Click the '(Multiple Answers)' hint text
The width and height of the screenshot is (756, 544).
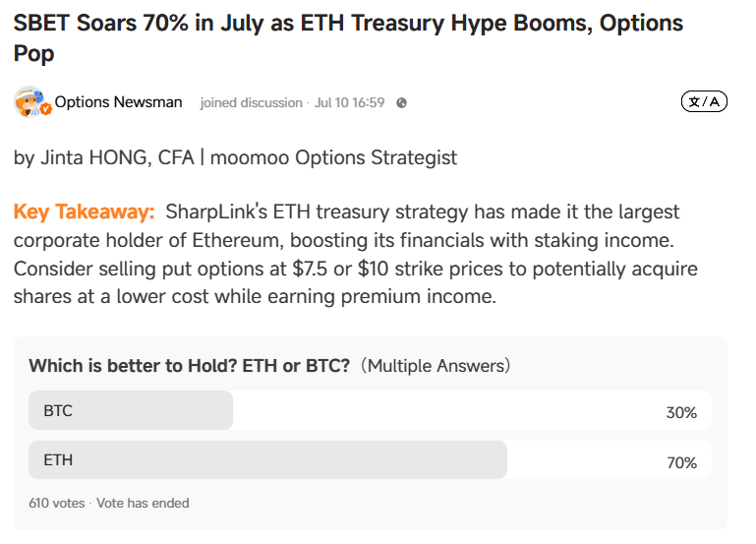click(436, 366)
